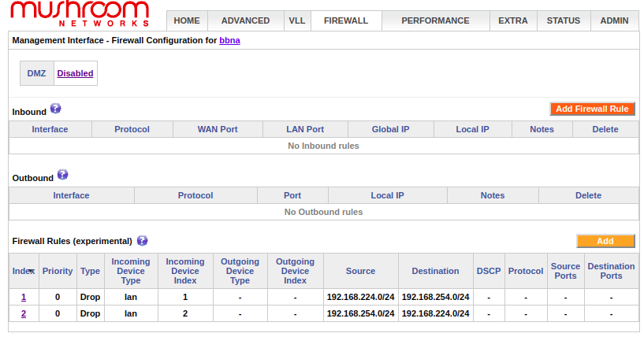This screenshot has width=644, height=337.
Task: Click the Destination column header
Action: pos(435,271)
